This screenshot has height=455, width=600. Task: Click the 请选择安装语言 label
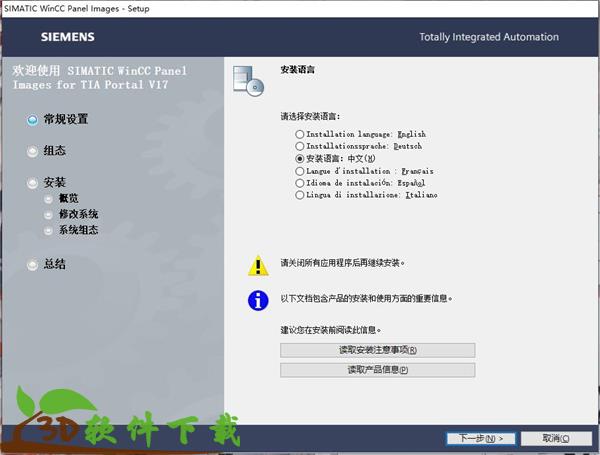[310, 116]
